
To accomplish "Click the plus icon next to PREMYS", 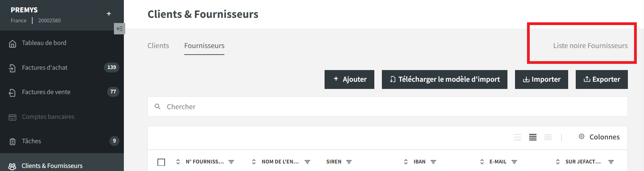I will [109, 14].
